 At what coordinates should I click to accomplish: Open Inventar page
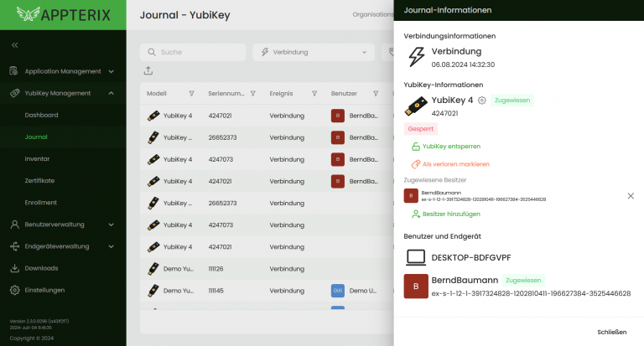click(37, 158)
